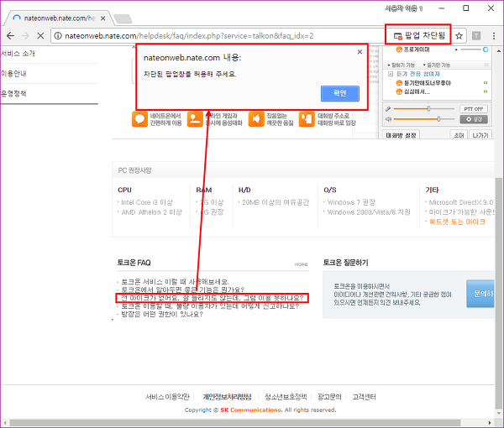This screenshot has width=504, height=428.
Task: Open FAQ 방장은 어떤 권한이 있나요?
Action: [161, 314]
